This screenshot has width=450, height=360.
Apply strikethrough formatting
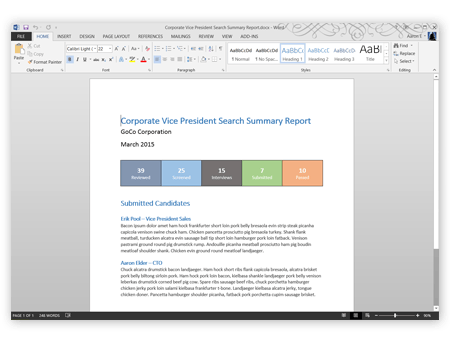tap(96, 59)
